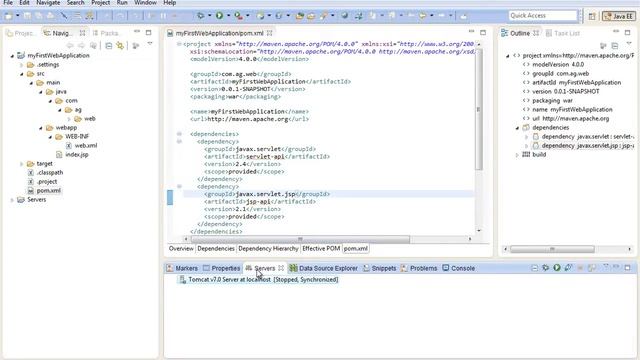
Task: Close the pom.xml editor tab
Action: (x=269, y=33)
